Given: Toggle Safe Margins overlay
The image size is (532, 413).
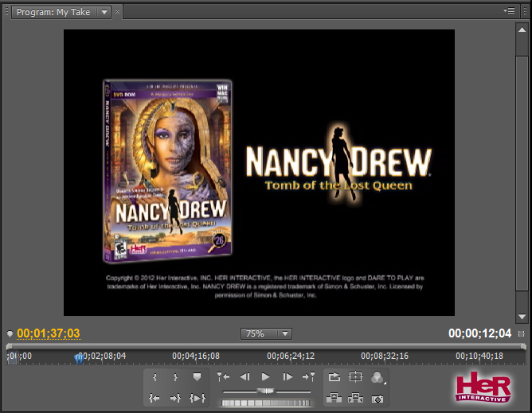Looking at the screenshot, I should pos(355,376).
